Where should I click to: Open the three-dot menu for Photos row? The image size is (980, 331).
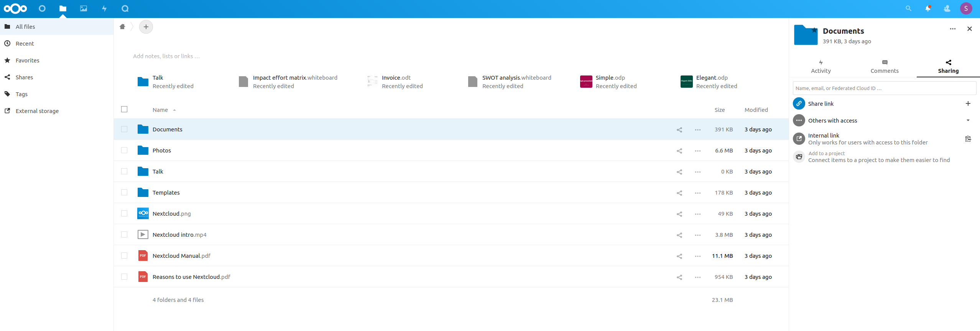tap(698, 151)
